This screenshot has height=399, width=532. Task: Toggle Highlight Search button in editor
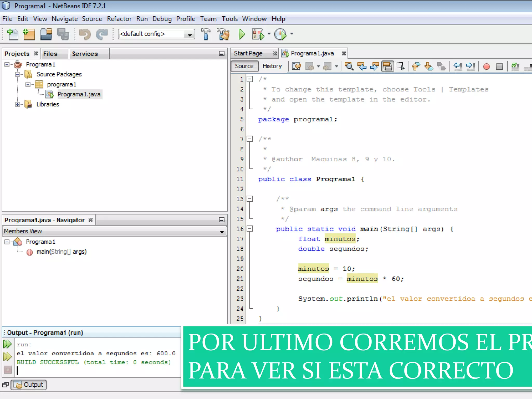tap(387, 66)
